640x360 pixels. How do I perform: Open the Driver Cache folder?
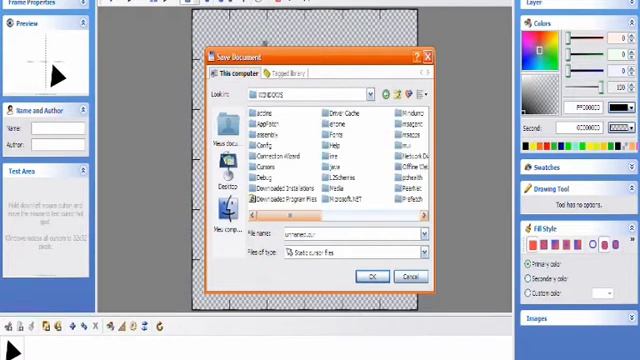point(341,113)
